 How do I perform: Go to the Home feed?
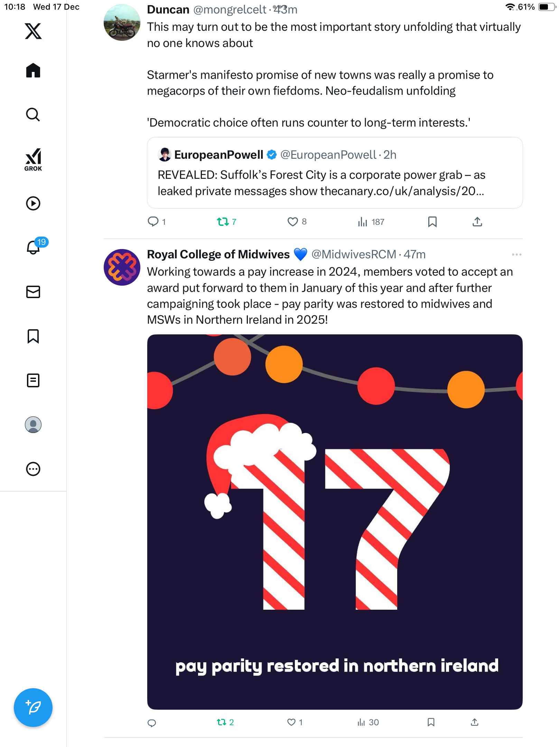click(33, 71)
